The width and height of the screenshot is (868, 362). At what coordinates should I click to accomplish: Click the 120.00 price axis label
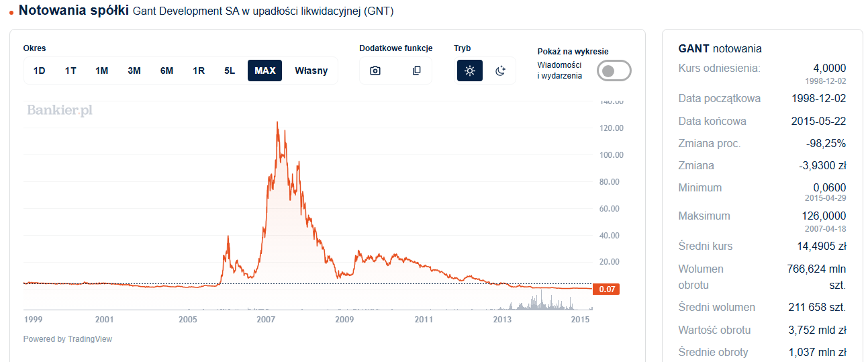tap(612, 128)
